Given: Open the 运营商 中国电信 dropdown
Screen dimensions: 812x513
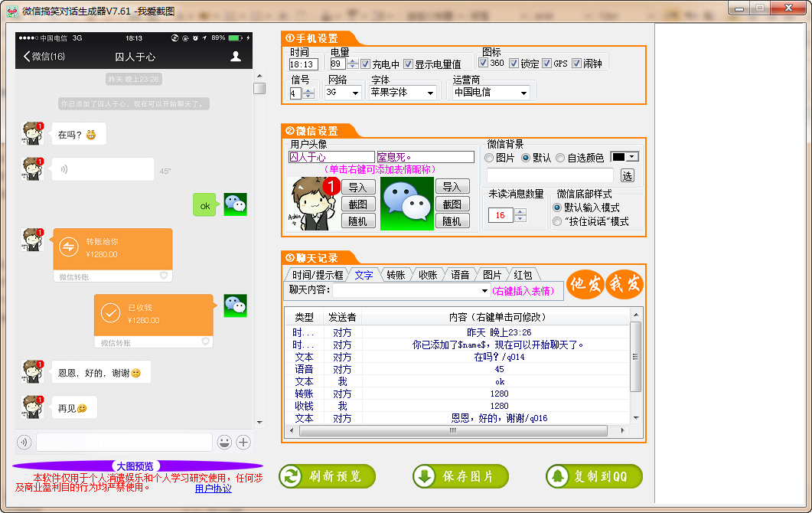Looking at the screenshot, I should pyautogui.click(x=523, y=93).
